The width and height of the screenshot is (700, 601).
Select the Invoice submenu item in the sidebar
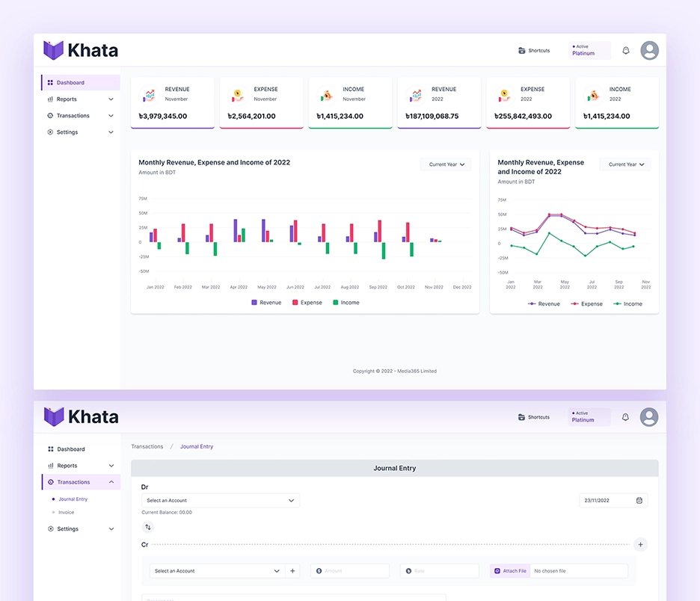(x=66, y=512)
